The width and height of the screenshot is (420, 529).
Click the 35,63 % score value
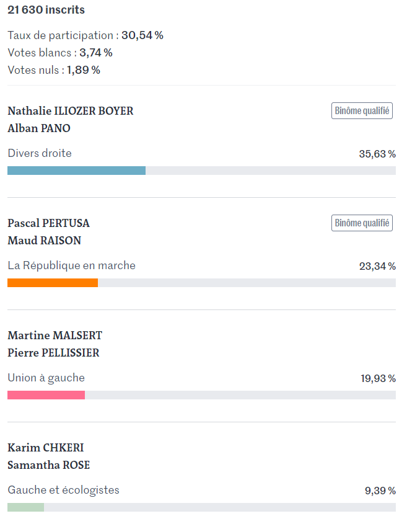click(x=377, y=154)
